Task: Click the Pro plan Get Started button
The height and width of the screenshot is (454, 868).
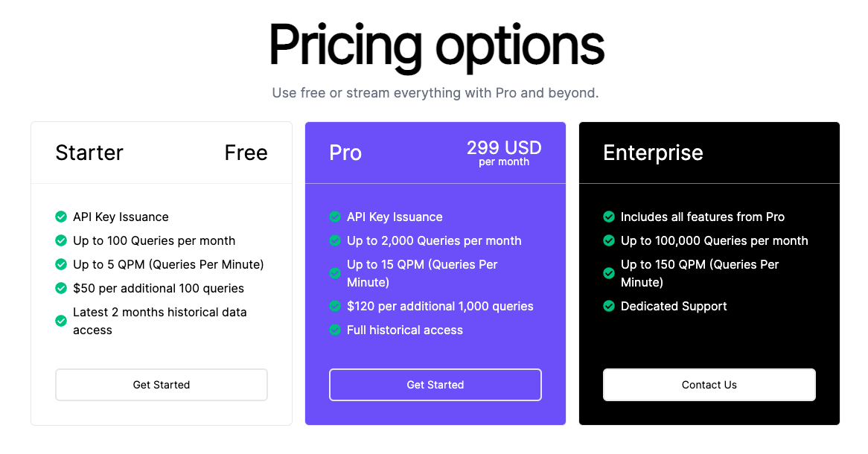Action: coord(435,385)
